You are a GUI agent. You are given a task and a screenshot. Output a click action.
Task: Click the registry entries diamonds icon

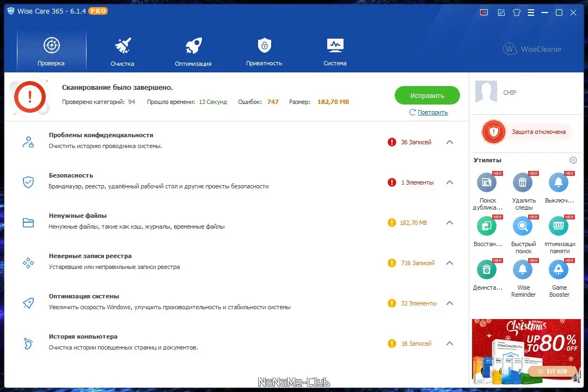pyautogui.click(x=28, y=263)
